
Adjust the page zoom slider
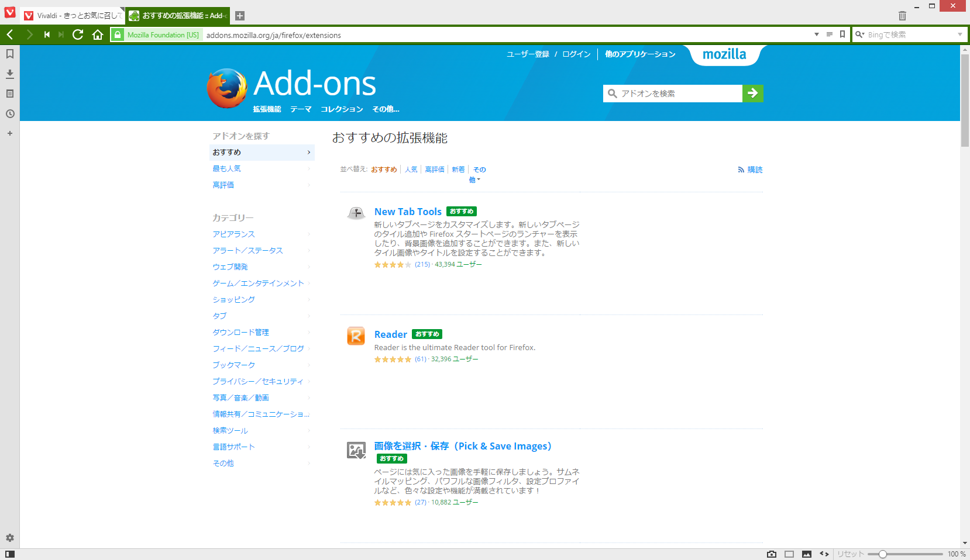905,554
